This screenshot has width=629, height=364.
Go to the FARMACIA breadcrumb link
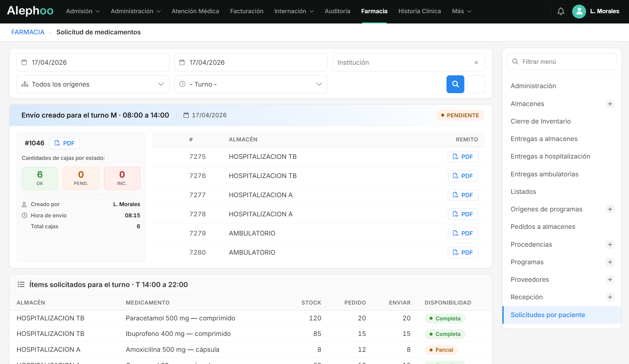click(28, 32)
